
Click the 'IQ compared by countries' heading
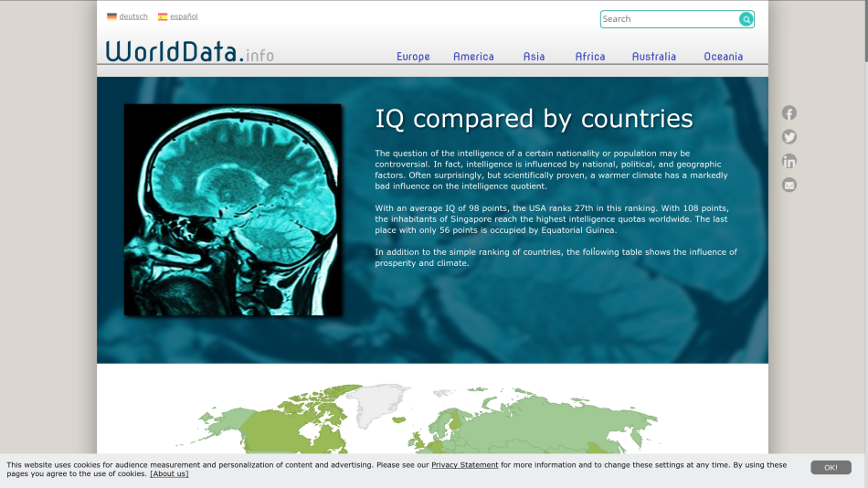(x=534, y=119)
